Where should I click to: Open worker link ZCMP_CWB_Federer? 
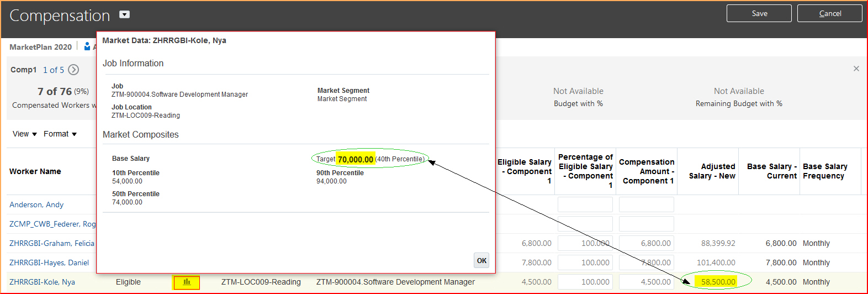point(52,224)
